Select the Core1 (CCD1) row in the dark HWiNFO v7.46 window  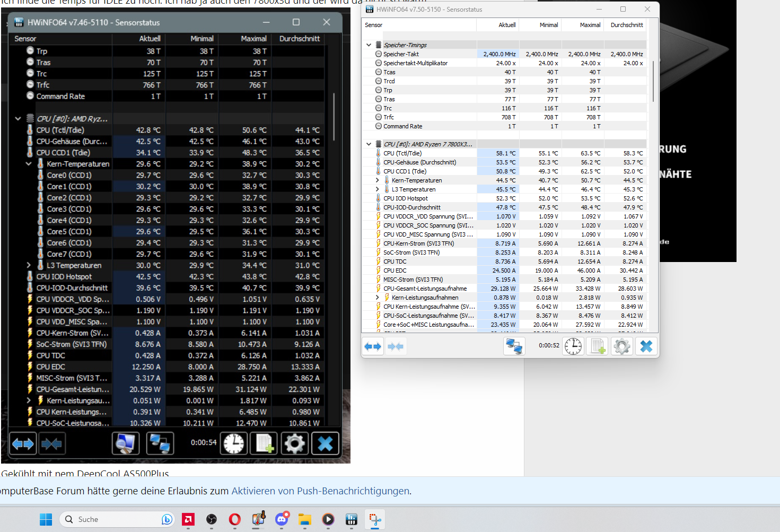point(167,186)
